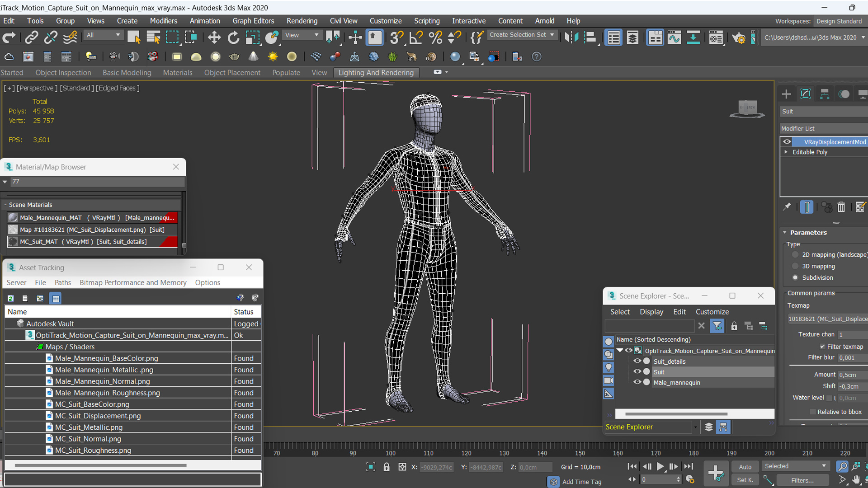This screenshot has height=488, width=868.
Task: Open the Modifiers menu
Action: pos(163,21)
